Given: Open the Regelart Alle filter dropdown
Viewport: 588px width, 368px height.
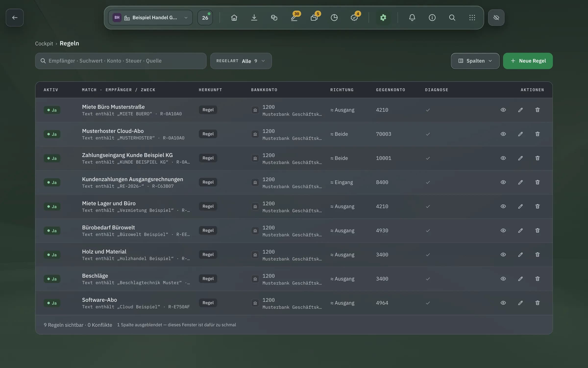Looking at the screenshot, I should tap(241, 61).
